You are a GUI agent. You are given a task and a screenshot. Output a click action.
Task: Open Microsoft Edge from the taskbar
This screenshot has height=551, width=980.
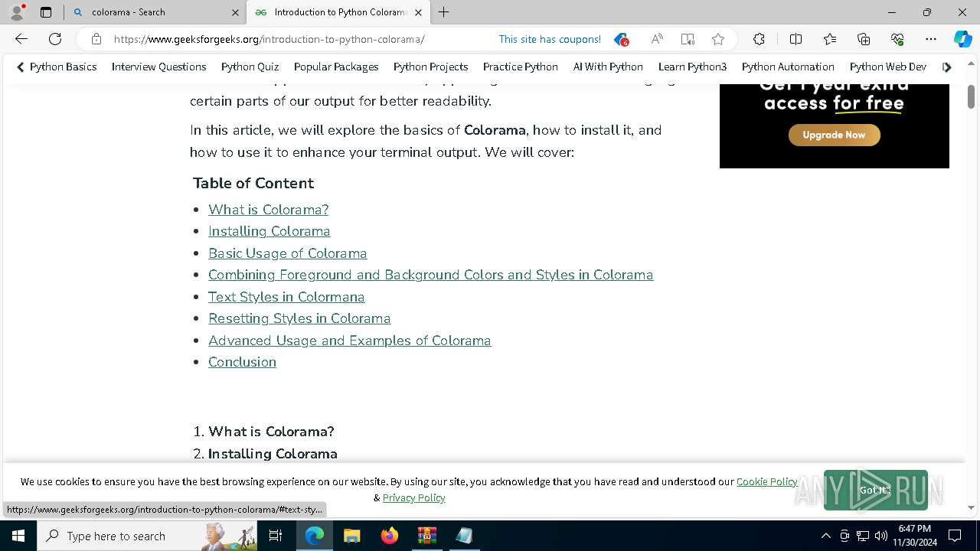click(x=315, y=536)
